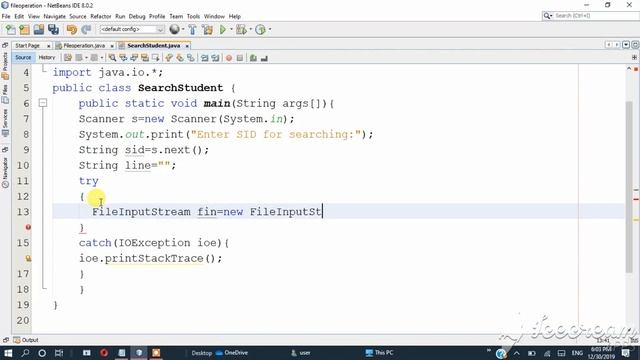
Task: Expand the Run Project dropdown arrow
Action: (231, 29)
